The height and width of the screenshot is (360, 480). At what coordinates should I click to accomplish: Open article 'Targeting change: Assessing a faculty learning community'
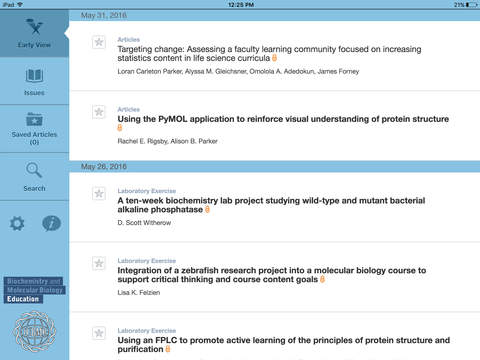(x=269, y=54)
